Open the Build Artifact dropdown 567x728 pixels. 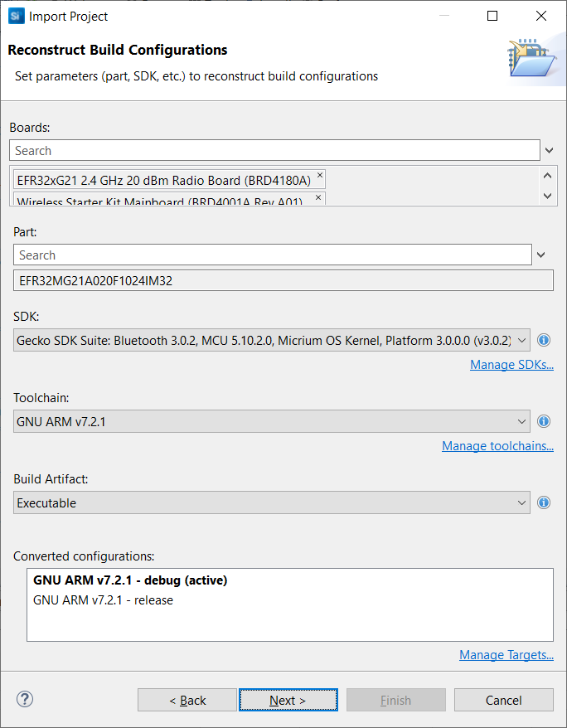click(522, 502)
